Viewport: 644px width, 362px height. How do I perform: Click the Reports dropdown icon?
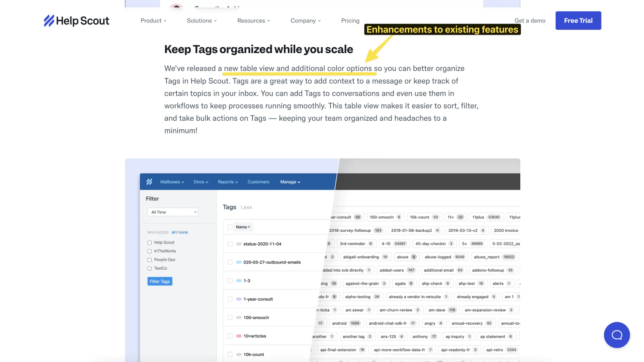coord(237,182)
